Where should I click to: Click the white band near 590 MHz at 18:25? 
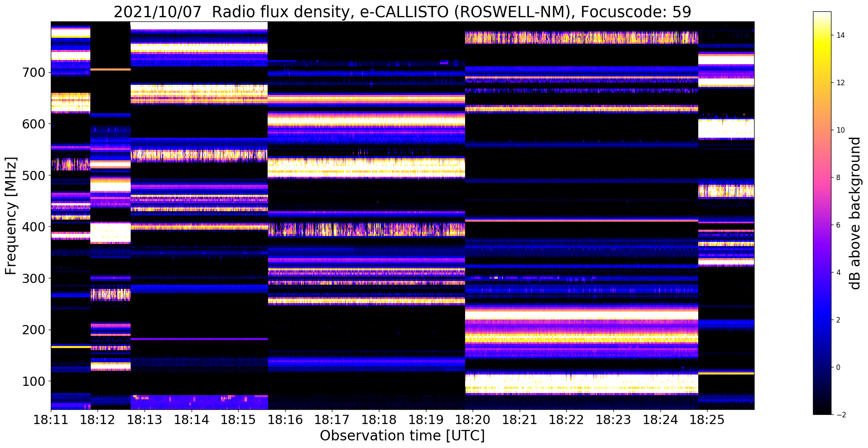[726, 128]
